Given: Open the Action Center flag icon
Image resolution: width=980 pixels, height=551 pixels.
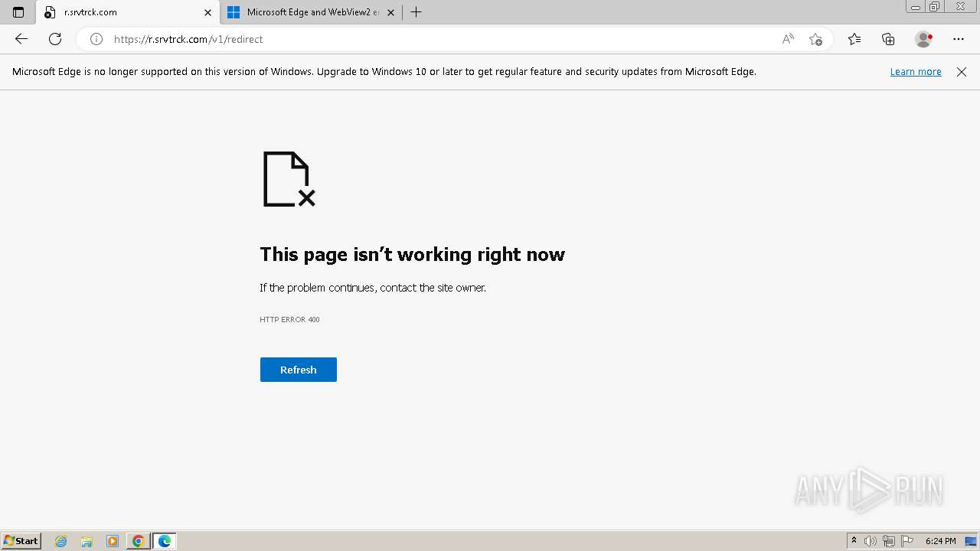Looking at the screenshot, I should click(907, 541).
